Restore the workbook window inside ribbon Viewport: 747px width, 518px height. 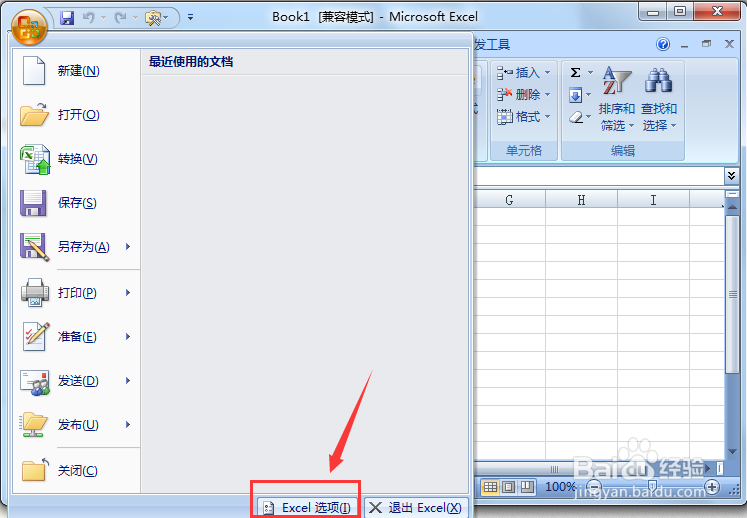point(707,44)
